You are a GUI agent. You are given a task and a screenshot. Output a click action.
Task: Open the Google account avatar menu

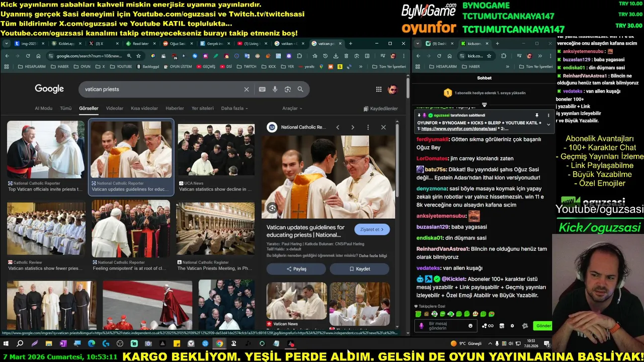coord(392,89)
